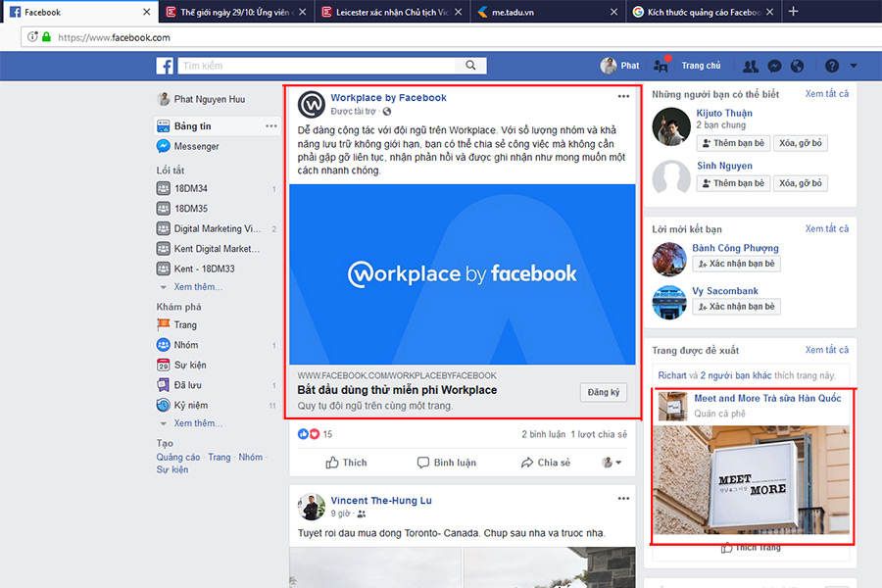Switch to me.tadu.vn browser tab
The height and width of the screenshot is (588, 882).
click(x=546, y=12)
